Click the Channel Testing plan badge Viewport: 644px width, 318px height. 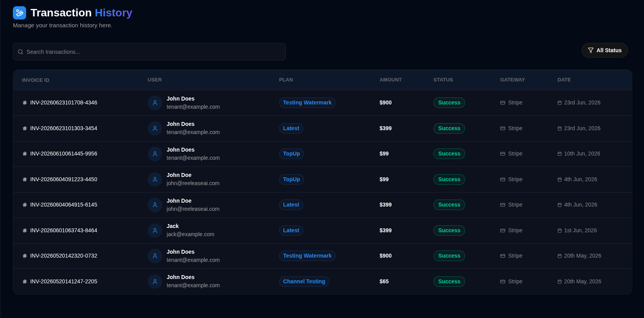(x=304, y=281)
